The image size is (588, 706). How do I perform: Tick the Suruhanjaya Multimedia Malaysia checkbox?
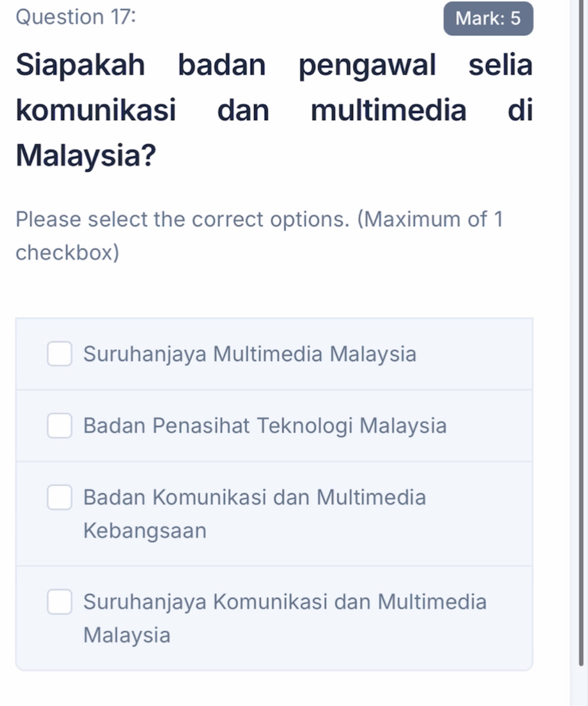(x=60, y=354)
